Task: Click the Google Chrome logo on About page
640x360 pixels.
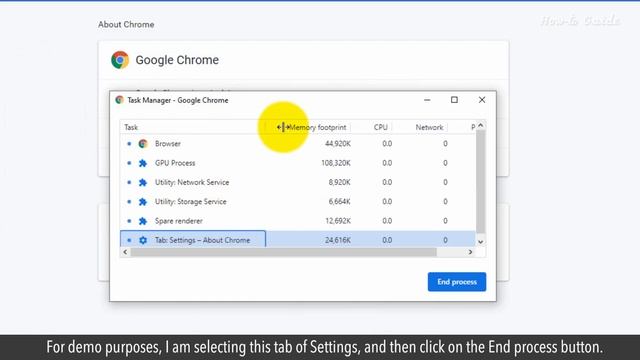Action: point(120,60)
